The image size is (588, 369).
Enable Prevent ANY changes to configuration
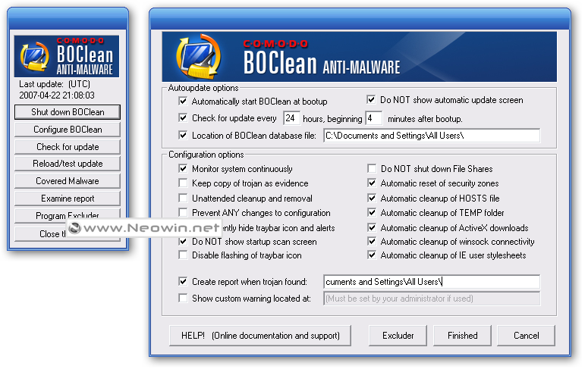tap(183, 213)
